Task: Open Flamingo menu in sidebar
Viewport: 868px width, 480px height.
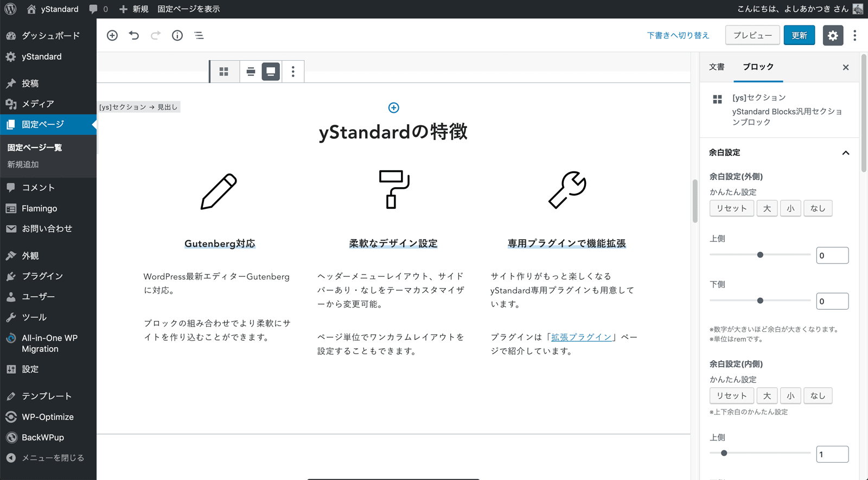Action: pyautogui.click(x=48, y=208)
